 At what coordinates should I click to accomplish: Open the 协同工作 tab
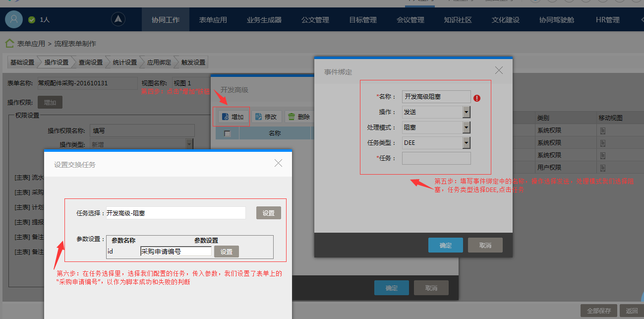(166, 20)
